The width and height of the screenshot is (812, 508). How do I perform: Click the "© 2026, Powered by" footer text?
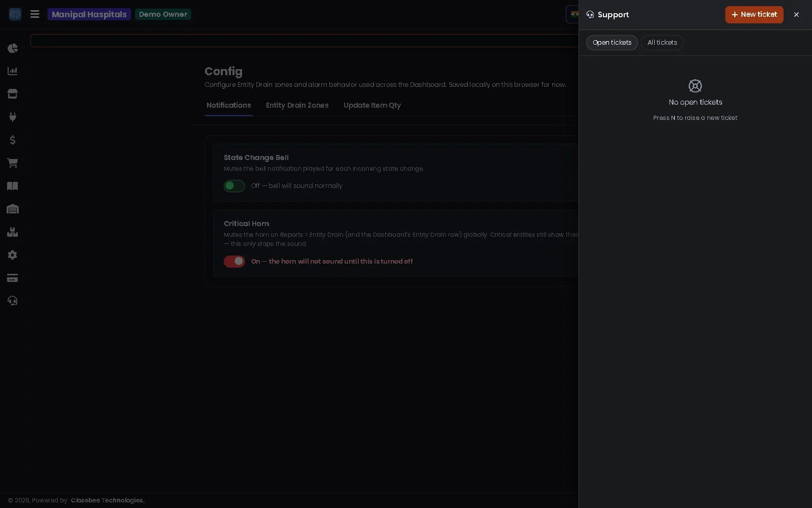38,500
